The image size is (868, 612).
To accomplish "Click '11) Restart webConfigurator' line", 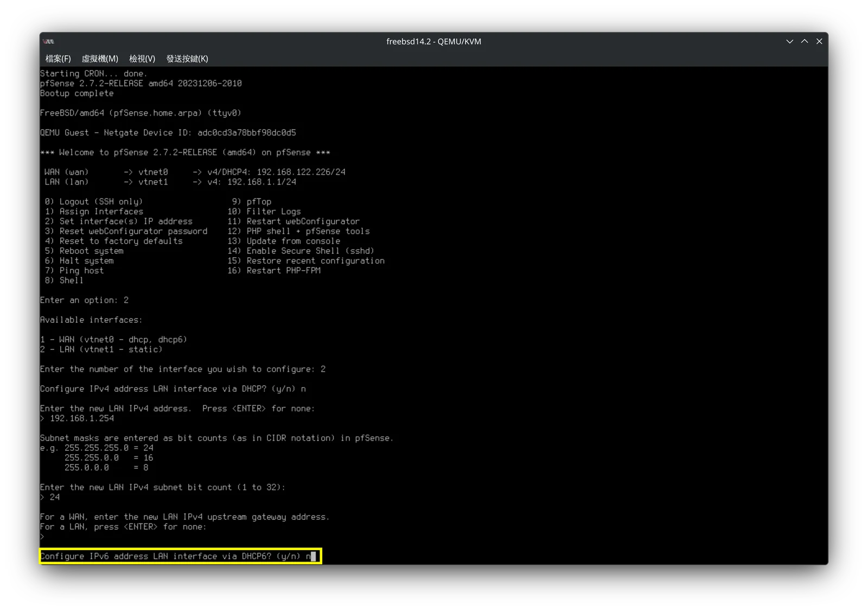I will [x=293, y=221].
